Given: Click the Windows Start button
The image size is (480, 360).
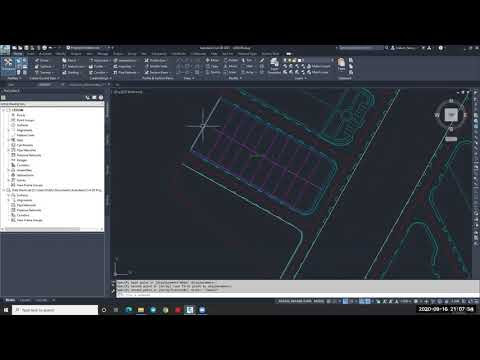Looking at the screenshot, I should tap(6, 310).
